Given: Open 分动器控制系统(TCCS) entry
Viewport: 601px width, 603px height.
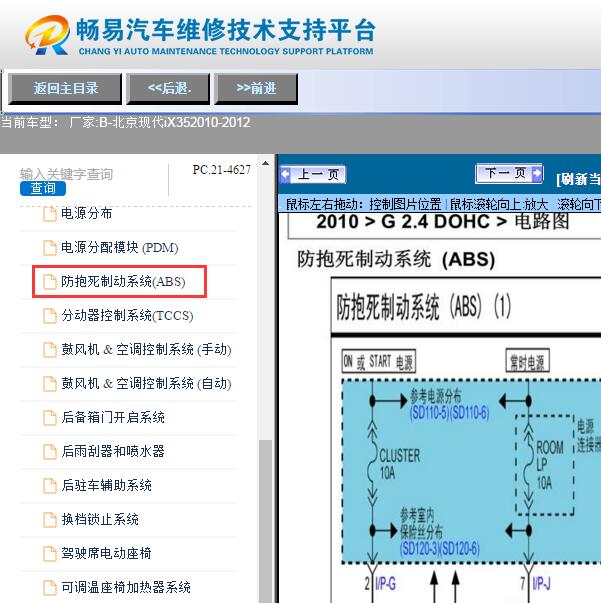Looking at the screenshot, I should 127,316.
